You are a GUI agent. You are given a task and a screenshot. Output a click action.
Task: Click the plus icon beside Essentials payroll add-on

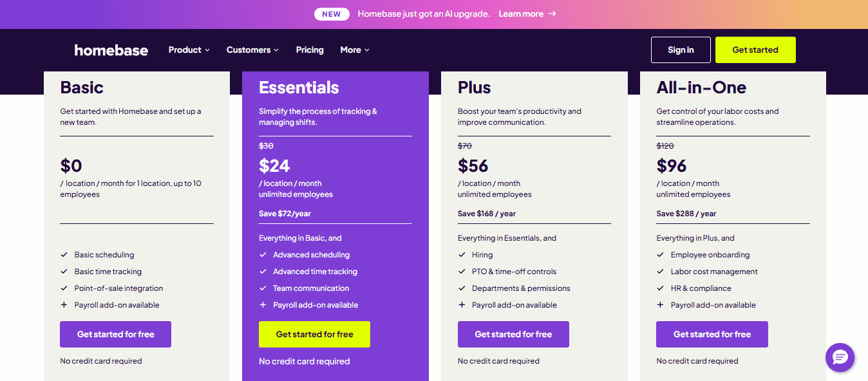tap(263, 305)
